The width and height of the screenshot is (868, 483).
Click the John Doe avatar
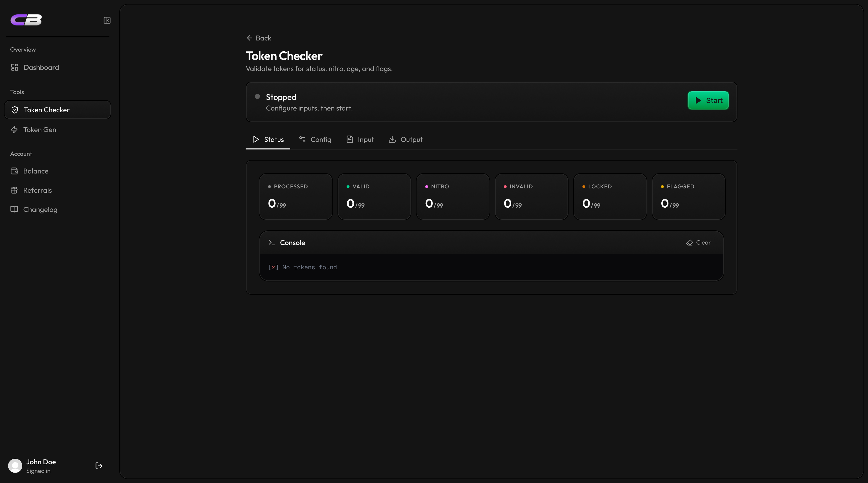tap(15, 466)
